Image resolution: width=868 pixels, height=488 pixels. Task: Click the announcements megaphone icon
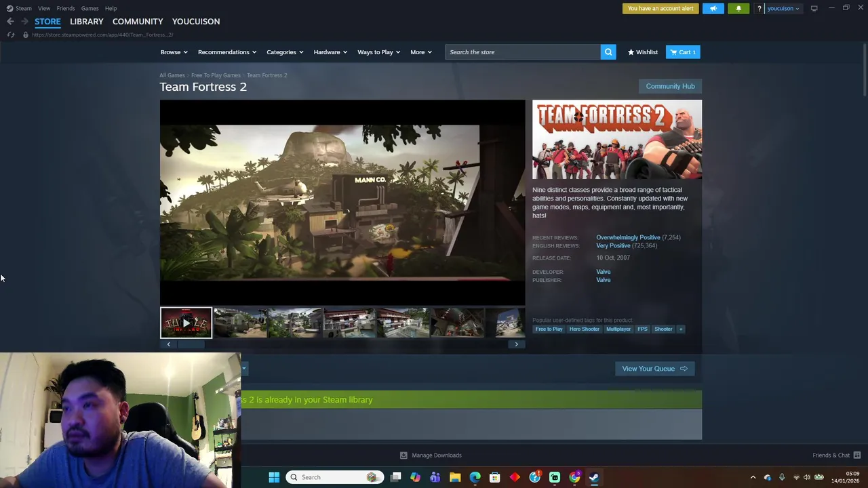[713, 8]
